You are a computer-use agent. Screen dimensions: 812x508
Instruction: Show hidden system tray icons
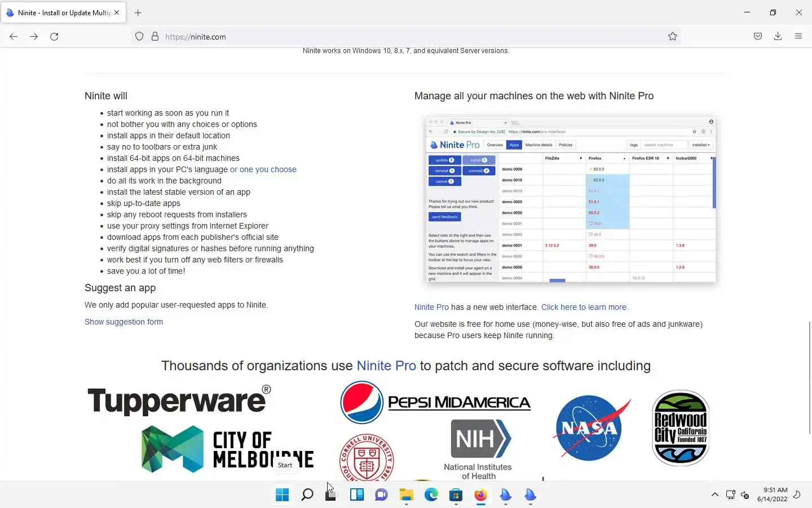tap(715, 495)
